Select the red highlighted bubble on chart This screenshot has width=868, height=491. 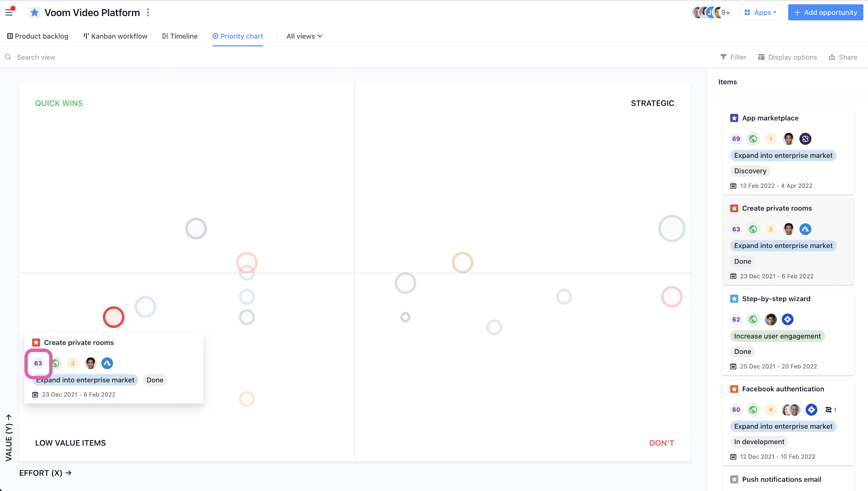114,317
